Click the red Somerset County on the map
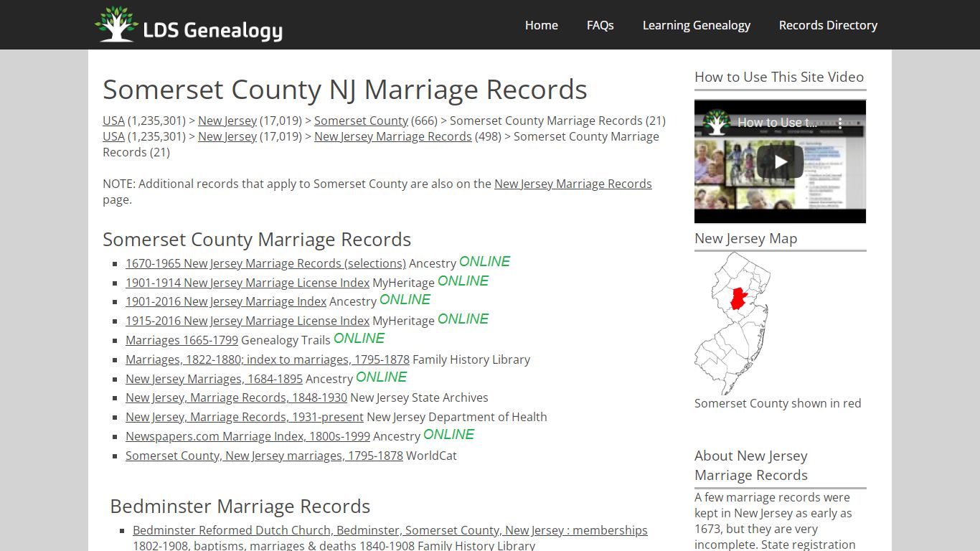Image resolution: width=980 pixels, height=551 pixels. (739, 298)
